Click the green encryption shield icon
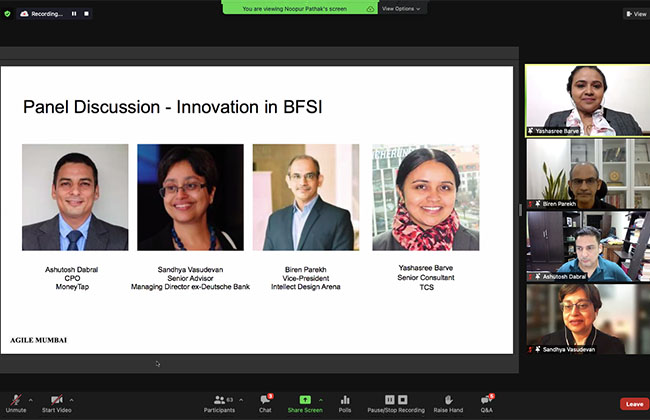This screenshot has height=420, width=650. [x=7, y=14]
